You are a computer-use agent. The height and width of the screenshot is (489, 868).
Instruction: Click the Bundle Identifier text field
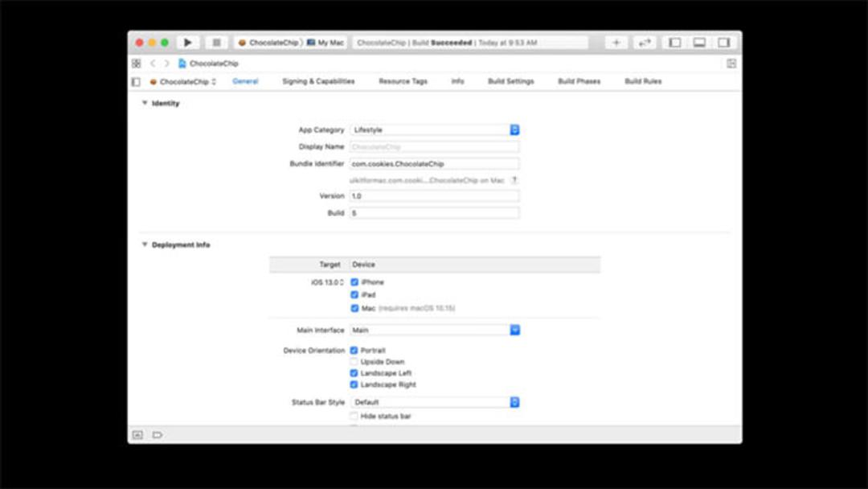(x=435, y=164)
